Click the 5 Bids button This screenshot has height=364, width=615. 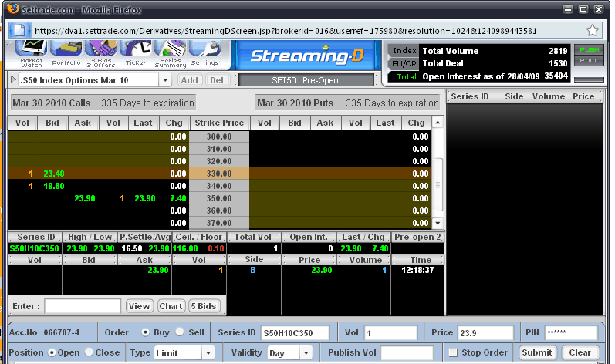coord(203,306)
